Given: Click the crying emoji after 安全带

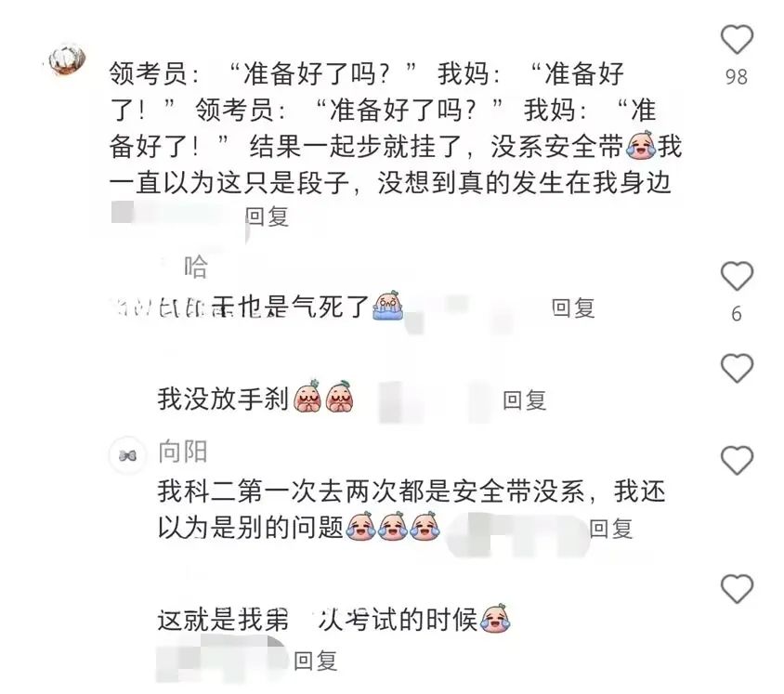Looking at the screenshot, I should click(x=641, y=146).
